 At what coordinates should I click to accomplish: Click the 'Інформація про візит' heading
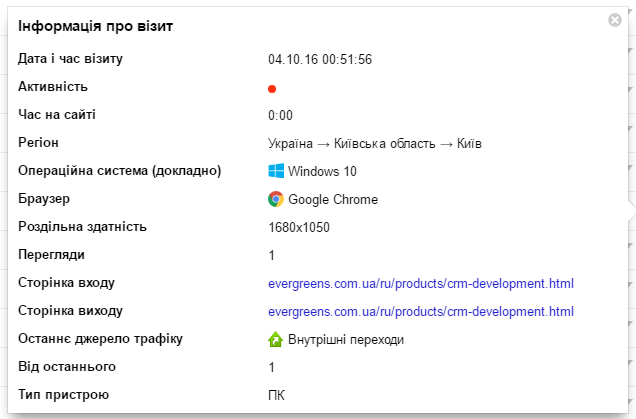[96, 26]
